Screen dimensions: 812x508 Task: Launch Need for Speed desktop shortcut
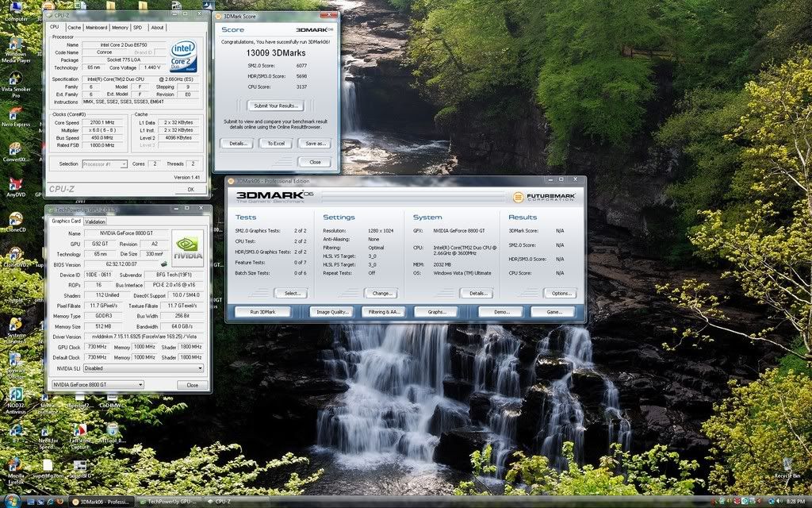click(48, 436)
